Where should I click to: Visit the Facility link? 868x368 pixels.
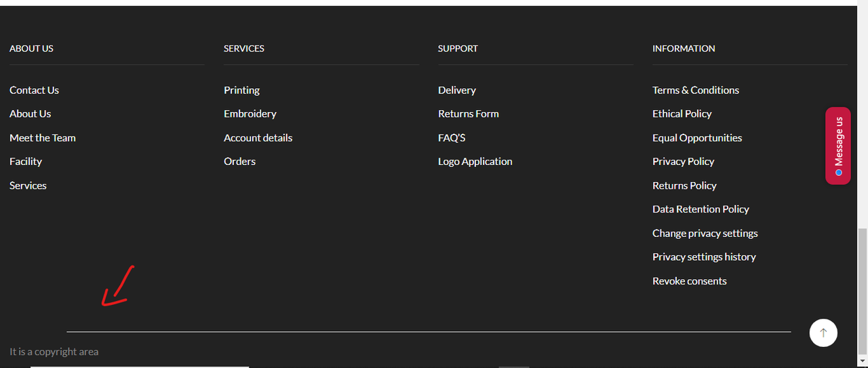26,162
